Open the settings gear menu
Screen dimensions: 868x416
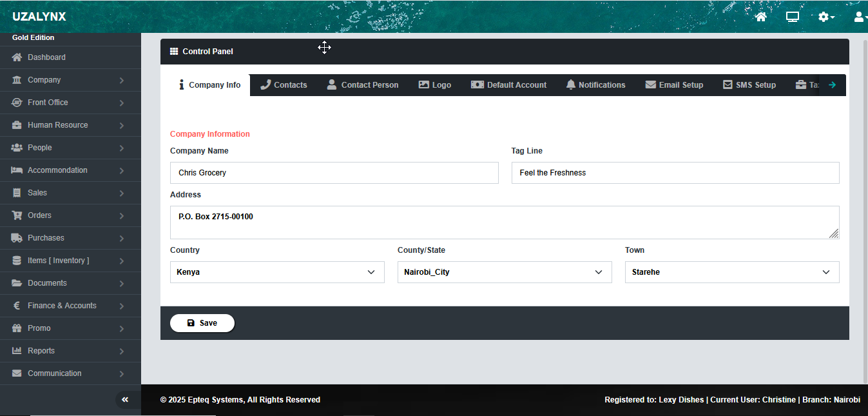pyautogui.click(x=825, y=17)
